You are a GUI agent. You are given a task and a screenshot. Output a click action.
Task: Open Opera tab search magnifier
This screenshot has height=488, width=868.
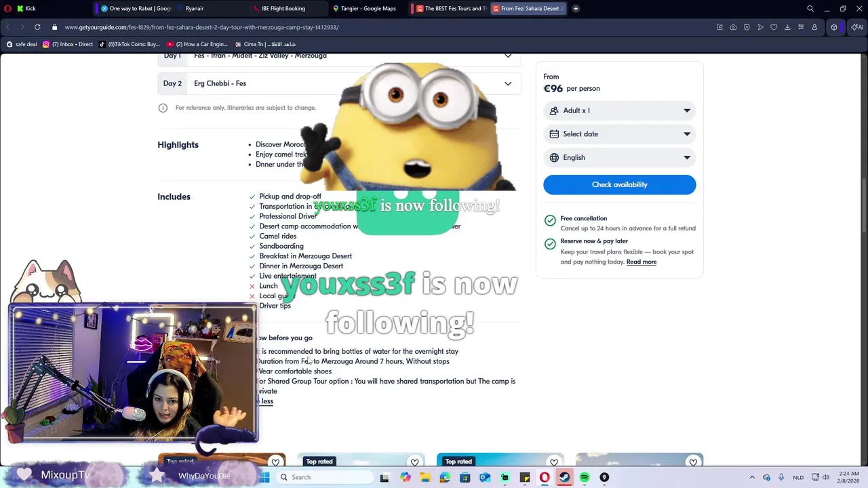[x=810, y=8]
